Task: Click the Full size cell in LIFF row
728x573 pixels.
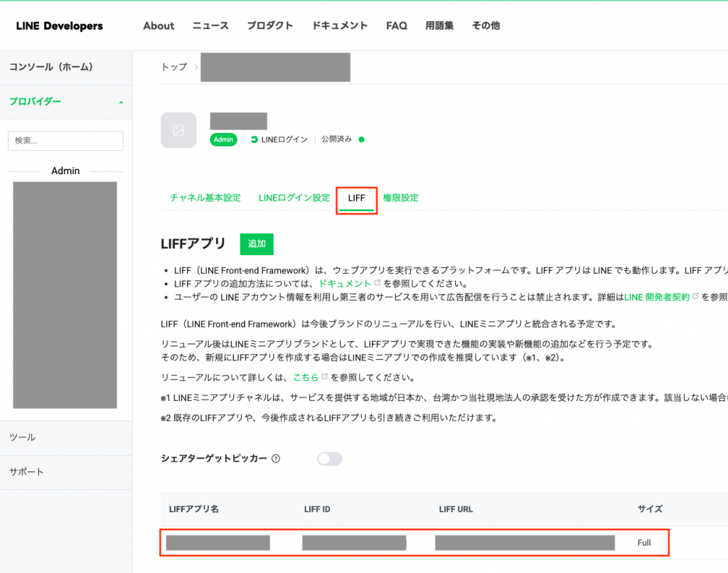Action: pos(644,543)
